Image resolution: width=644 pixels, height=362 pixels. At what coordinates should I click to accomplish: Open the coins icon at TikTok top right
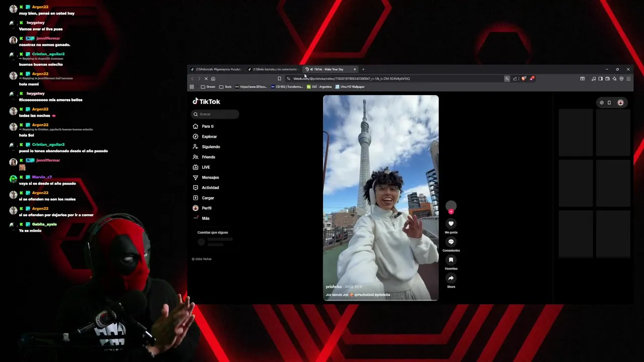point(601,103)
